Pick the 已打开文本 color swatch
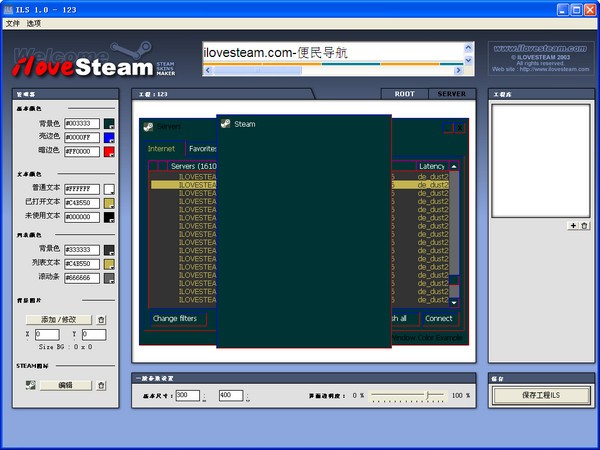 coord(109,203)
